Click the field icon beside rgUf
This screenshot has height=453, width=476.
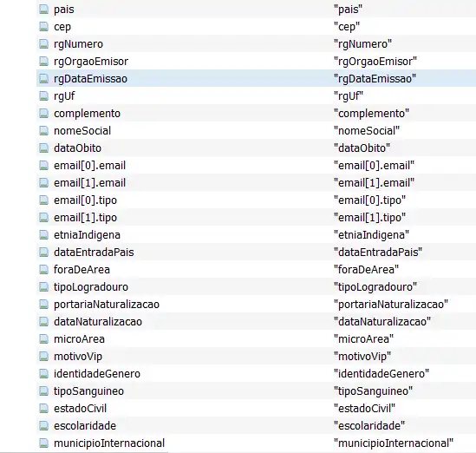pos(43,96)
